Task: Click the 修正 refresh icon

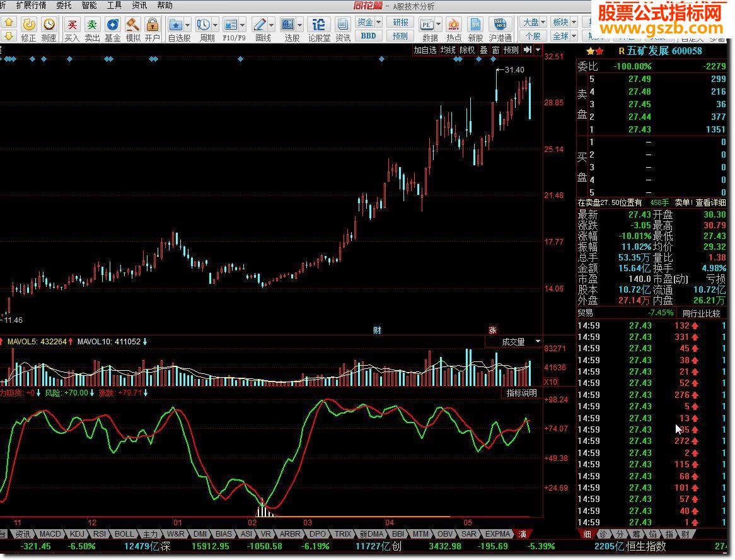Action: [x=28, y=25]
